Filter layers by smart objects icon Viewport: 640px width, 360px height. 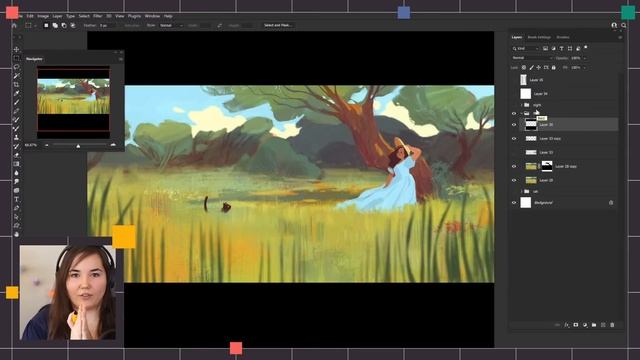click(578, 49)
